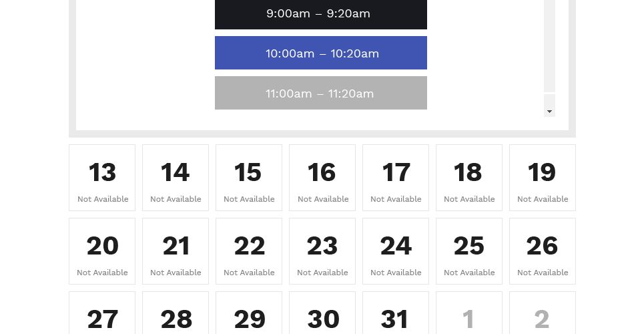Viewport: 644px width, 334px height.
Task: Select the 26th on the calendar
Action: 543,251
